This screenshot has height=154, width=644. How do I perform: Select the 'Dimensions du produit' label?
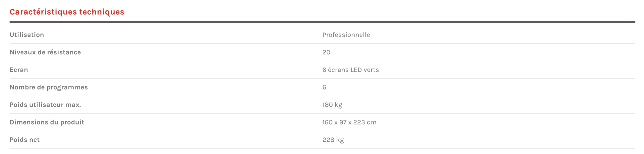(47, 122)
